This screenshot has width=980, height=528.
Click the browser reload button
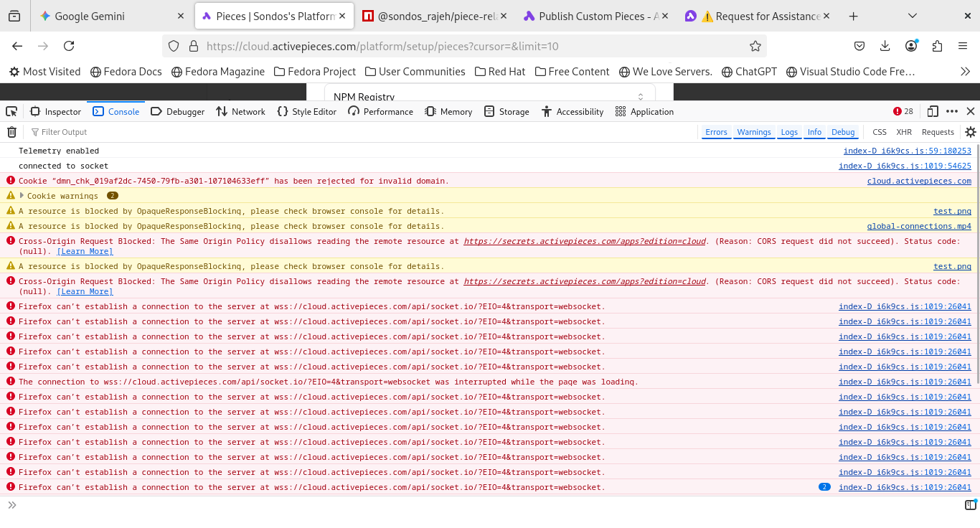coord(69,46)
